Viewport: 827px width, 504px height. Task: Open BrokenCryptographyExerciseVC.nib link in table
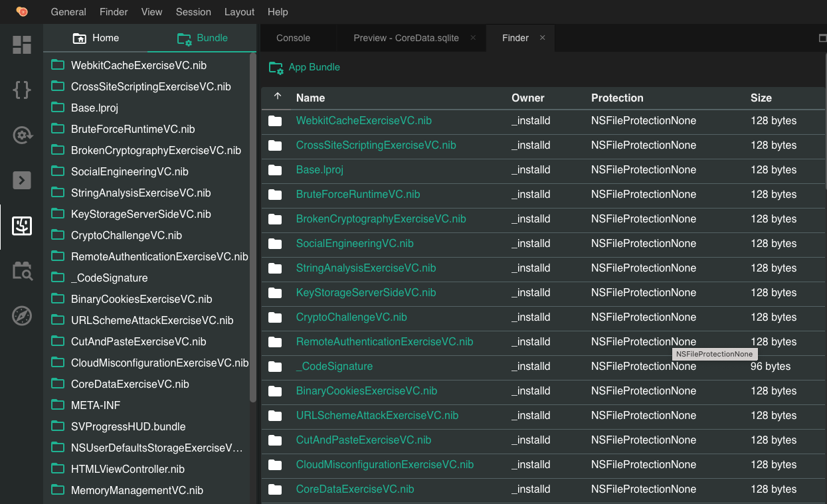point(381,219)
